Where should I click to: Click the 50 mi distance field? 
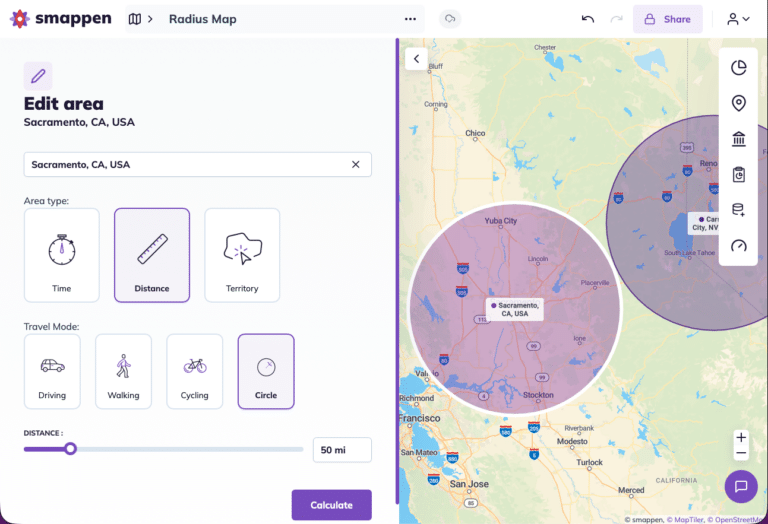342,450
